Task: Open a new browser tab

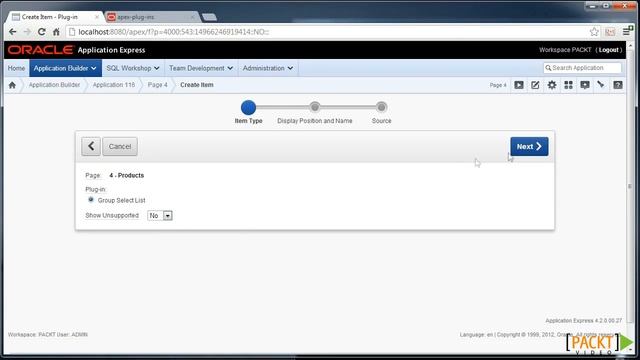Action: coord(209,17)
